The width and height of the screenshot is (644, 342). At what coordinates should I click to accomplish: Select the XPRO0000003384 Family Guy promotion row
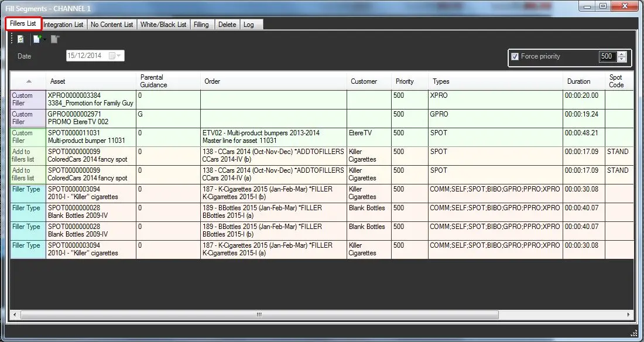[91, 99]
